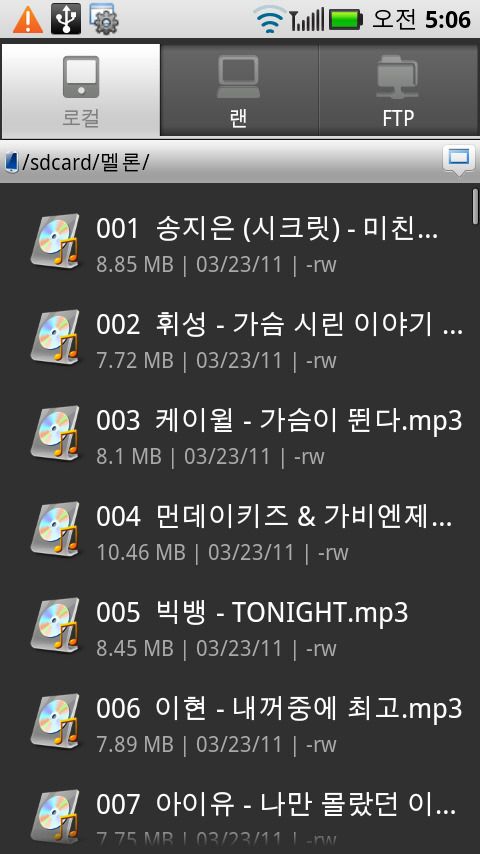Open the 랜 LAN tab
The width and height of the screenshot is (480, 854).
coord(239,90)
